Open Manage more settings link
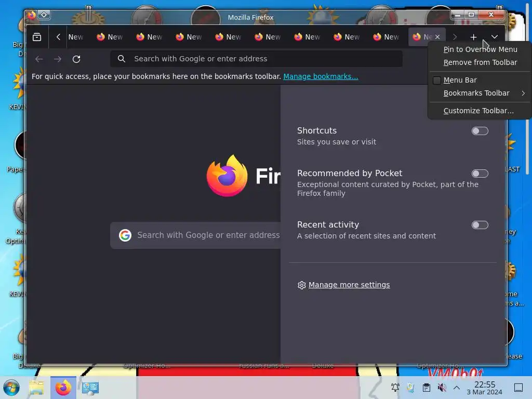This screenshot has height=399, width=532. [349, 285]
